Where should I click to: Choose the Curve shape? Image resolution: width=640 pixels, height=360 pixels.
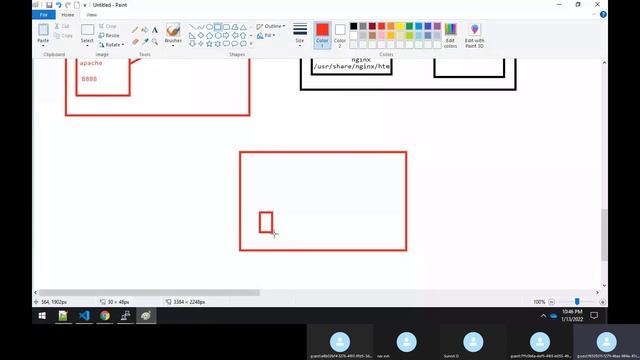200,27
